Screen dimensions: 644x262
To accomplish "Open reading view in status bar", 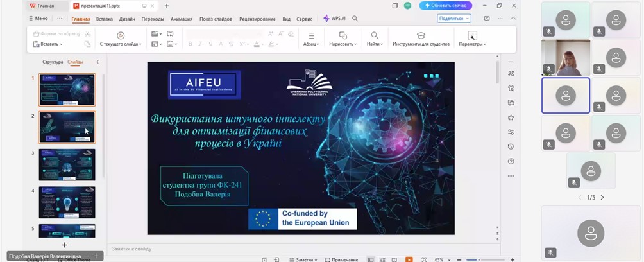I will (x=394, y=259).
